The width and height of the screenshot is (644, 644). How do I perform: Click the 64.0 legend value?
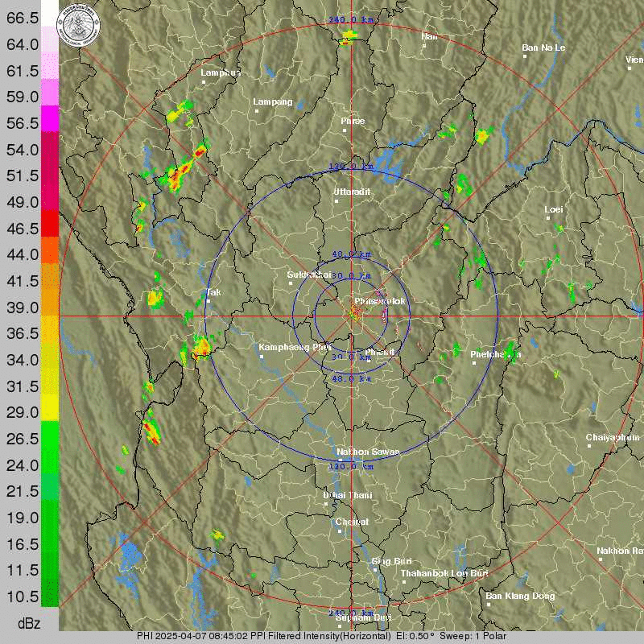(x=23, y=44)
